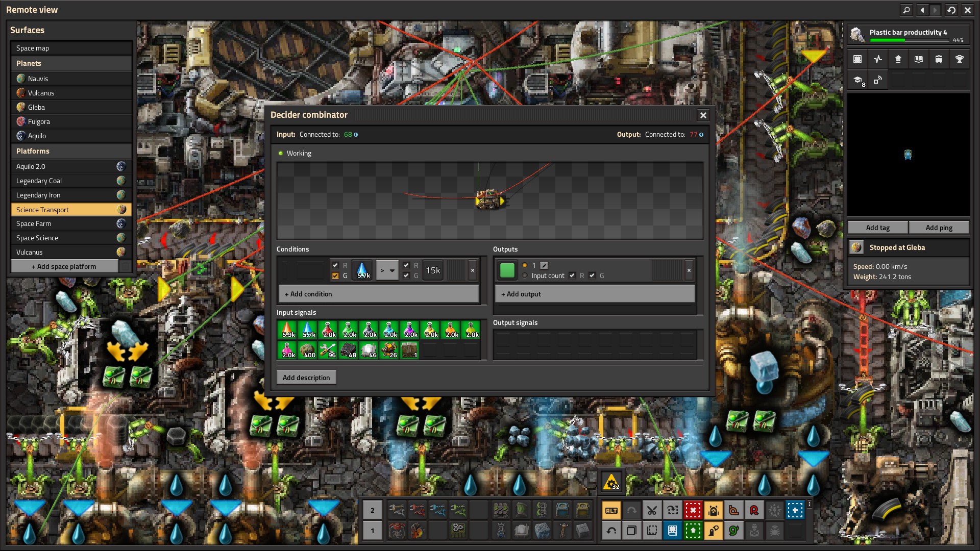Toggle first signal green wire checkbox
This screenshot has width=980, height=551.
coord(335,275)
